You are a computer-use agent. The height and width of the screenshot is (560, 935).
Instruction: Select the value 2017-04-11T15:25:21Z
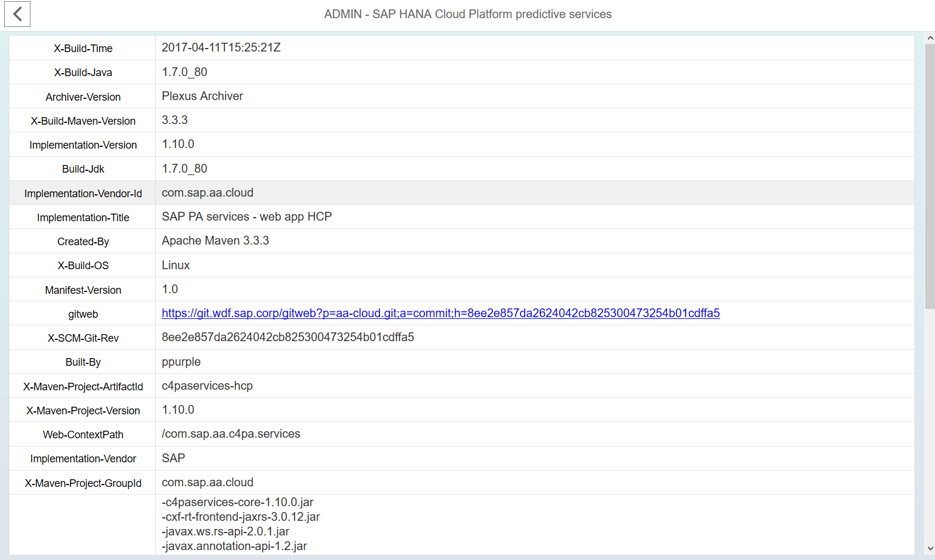pos(221,47)
